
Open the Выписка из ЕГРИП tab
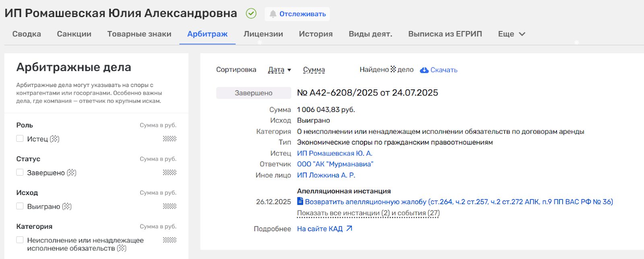pos(445,34)
